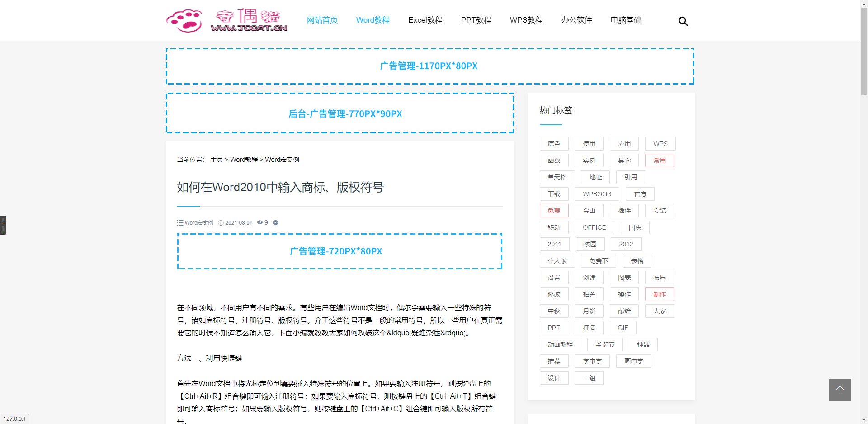868x424 pixels.
Task: Select the 应用 tag
Action: tap(624, 144)
